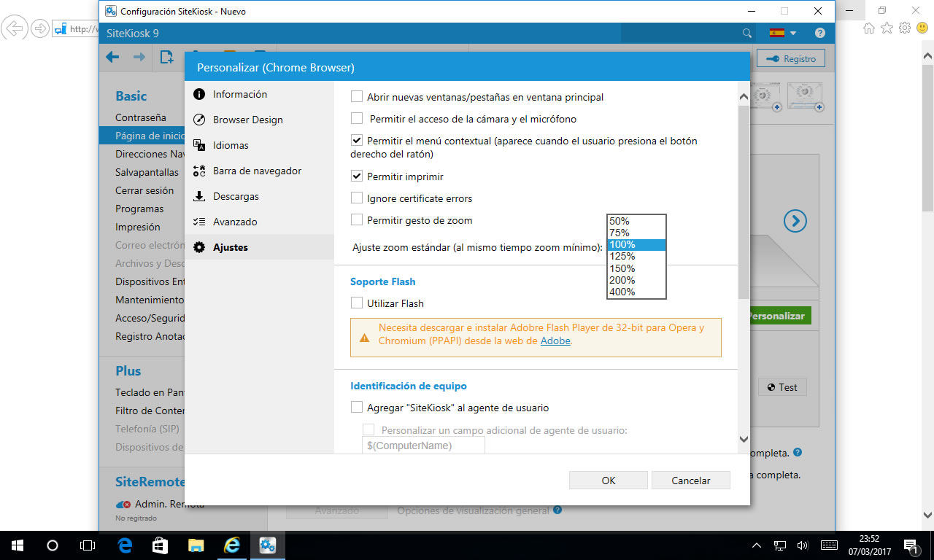Uncheck Permitir imprimir checkbox
Viewport: 934px width, 560px height.
pyautogui.click(x=357, y=176)
